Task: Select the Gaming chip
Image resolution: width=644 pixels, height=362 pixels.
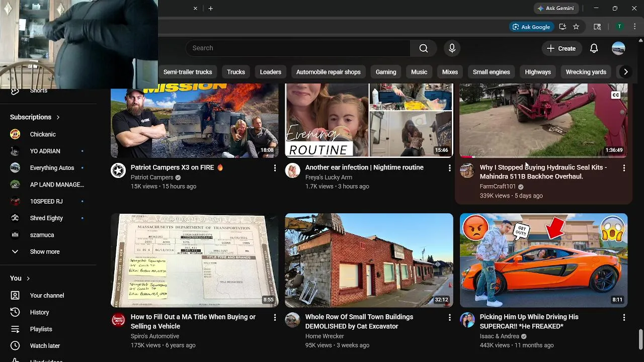Action: click(386, 72)
